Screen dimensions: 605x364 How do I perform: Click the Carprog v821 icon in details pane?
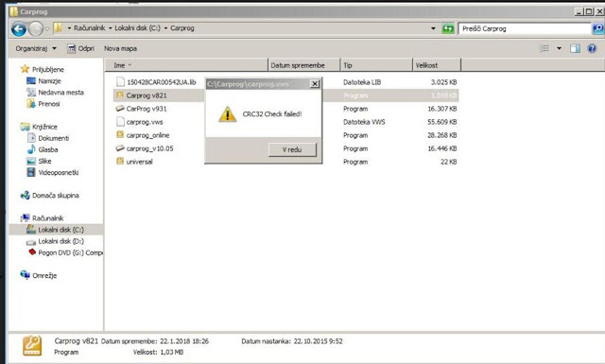pos(32,345)
